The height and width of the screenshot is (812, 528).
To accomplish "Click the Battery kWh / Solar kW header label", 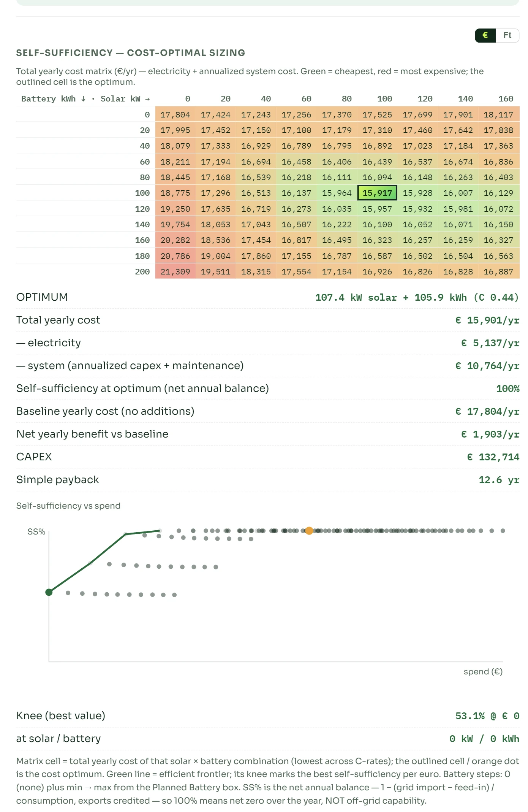I will pyautogui.click(x=85, y=99).
